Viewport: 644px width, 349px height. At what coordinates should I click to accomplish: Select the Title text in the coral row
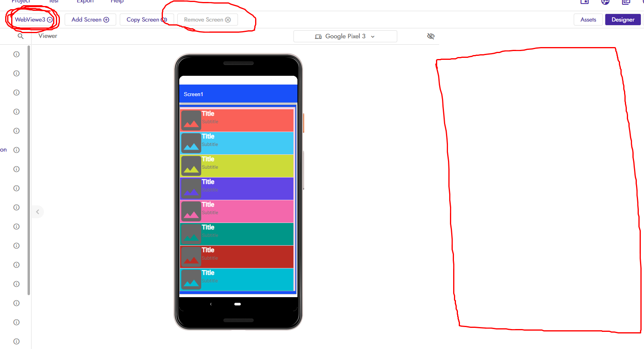tap(208, 114)
